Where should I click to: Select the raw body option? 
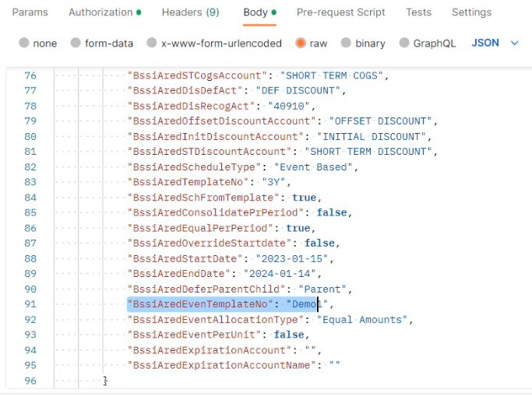[x=311, y=43]
